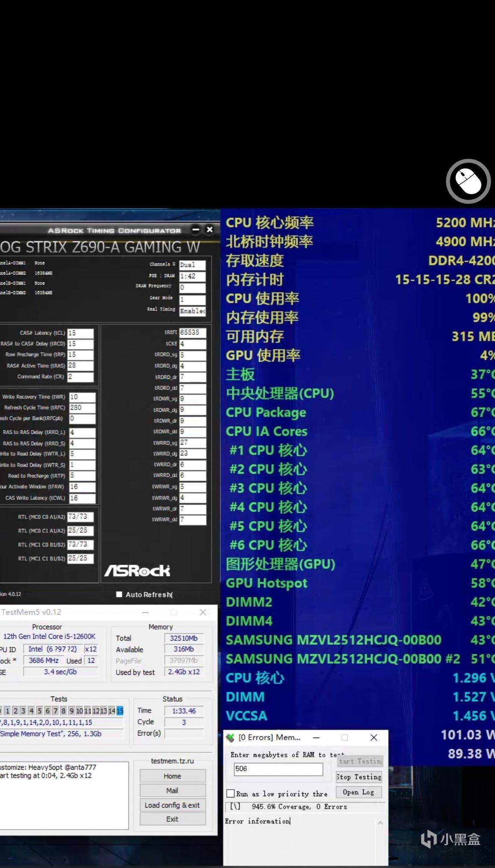The height and width of the screenshot is (868, 495).
Task: Click the megabytes of RAM input field
Action: [278, 769]
